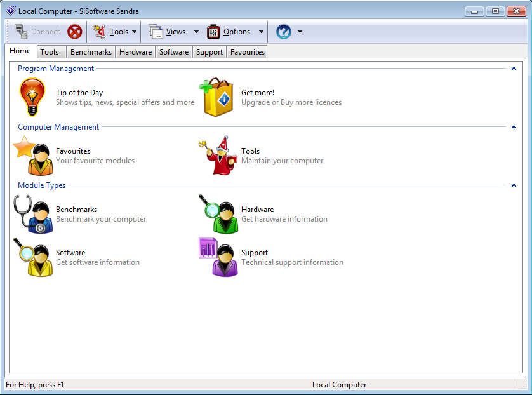
Task: Click 'Shows tips, news, special offers and more'
Action: pos(125,102)
